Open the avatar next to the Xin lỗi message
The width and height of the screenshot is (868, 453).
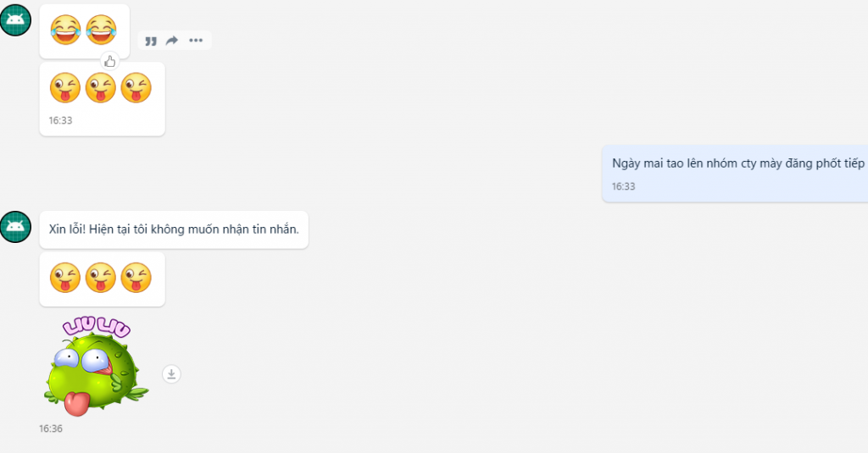tap(15, 226)
